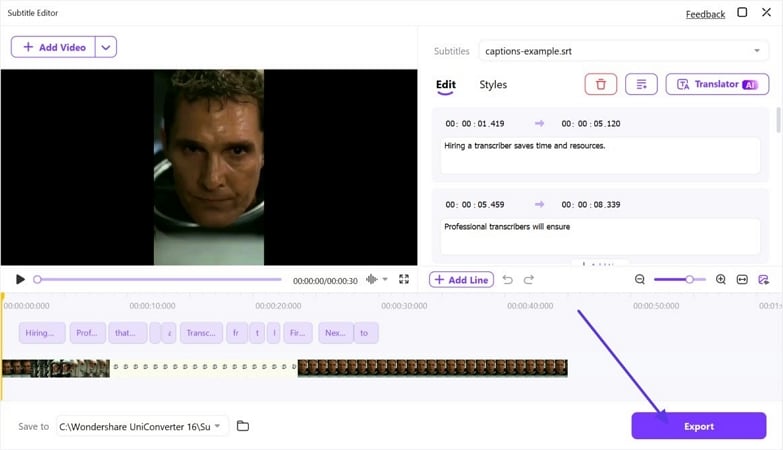Click the Add Video button
The height and width of the screenshot is (450, 783).
(53, 47)
